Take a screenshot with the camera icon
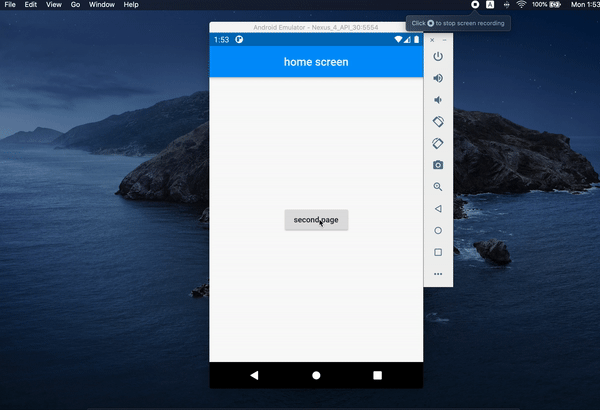This screenshot has width=600, height=410. pyautogui.click(x=438, y=165)
